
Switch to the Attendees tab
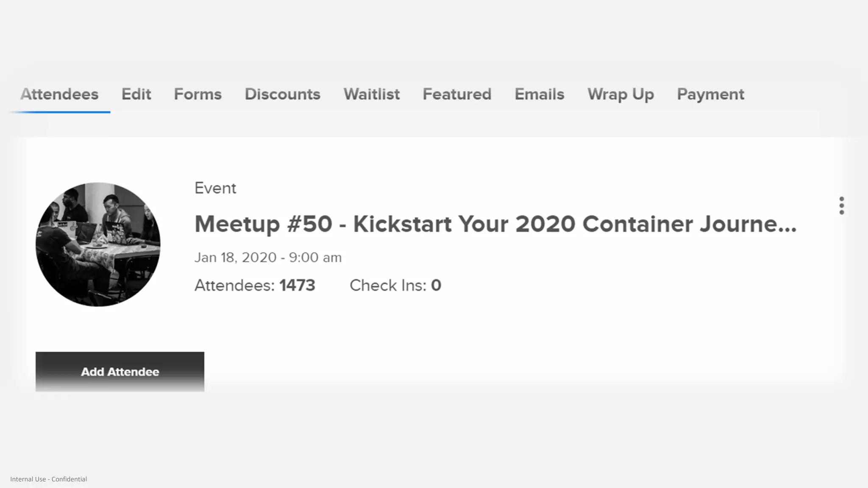click(x=59, y=94)
